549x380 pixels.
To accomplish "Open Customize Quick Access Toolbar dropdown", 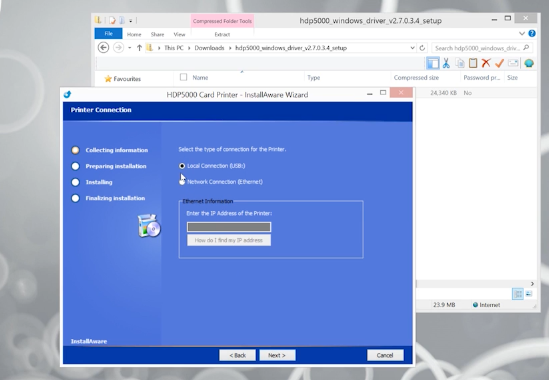I will click(x=130, y=21).
